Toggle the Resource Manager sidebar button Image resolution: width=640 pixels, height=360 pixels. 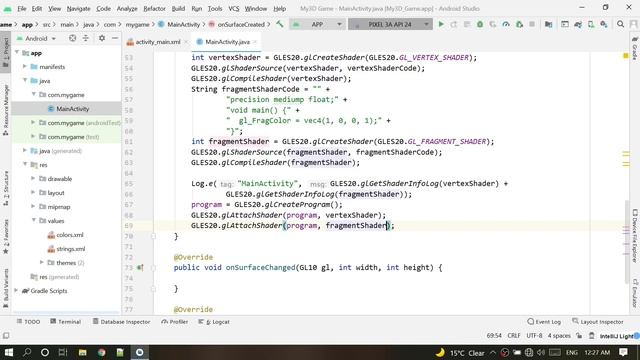point(6,110)
